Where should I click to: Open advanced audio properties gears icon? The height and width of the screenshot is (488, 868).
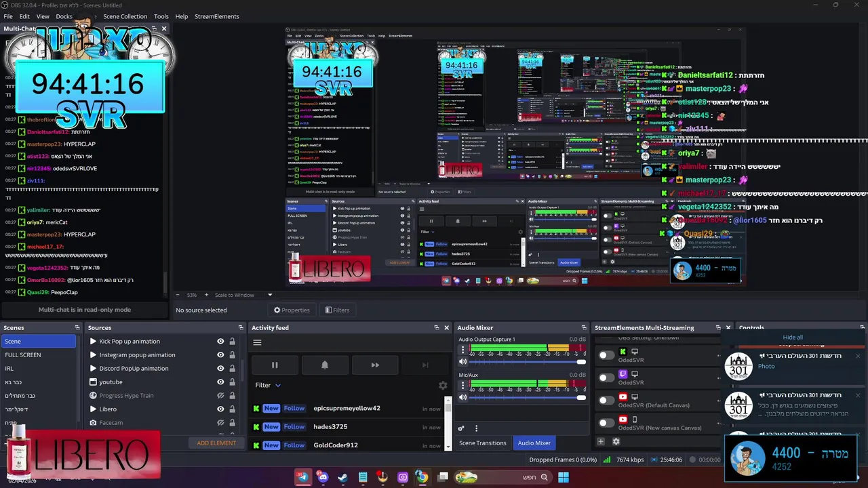point(461,428)
